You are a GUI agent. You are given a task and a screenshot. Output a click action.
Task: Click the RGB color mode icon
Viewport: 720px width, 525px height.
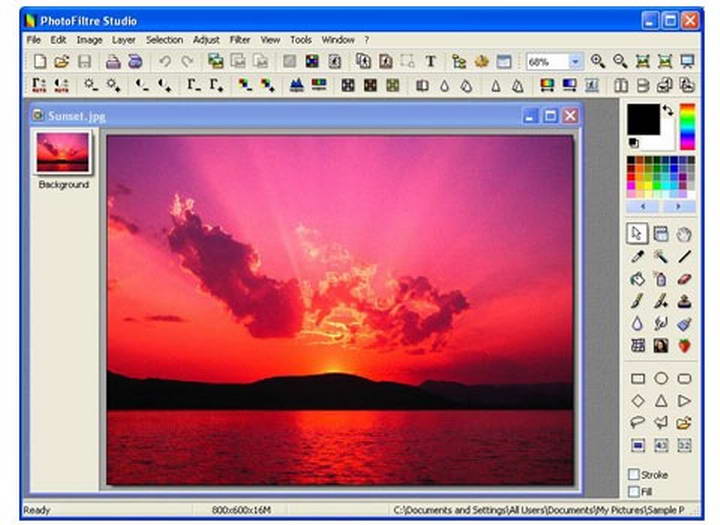(312, 62)
